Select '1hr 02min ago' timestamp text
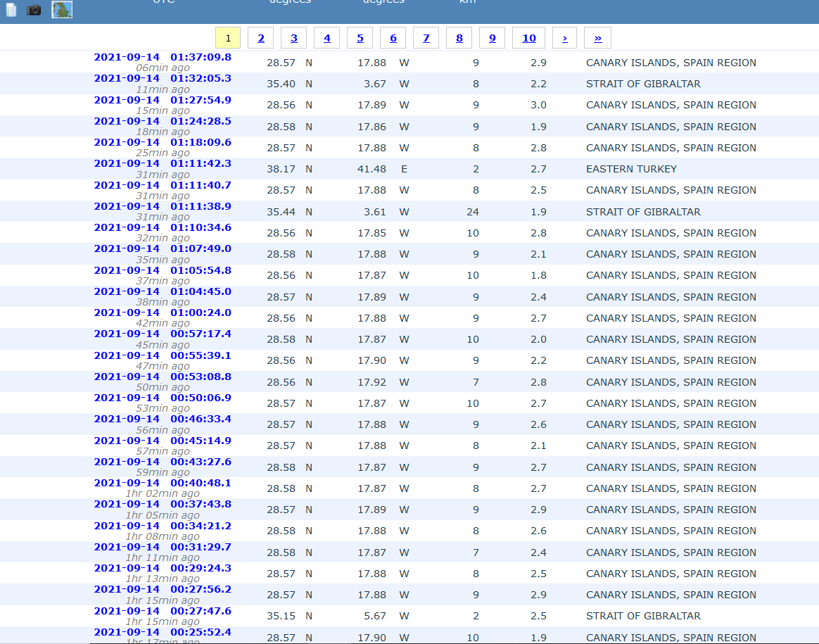Screen dimensions: 819x644 (x=163, y=493)
